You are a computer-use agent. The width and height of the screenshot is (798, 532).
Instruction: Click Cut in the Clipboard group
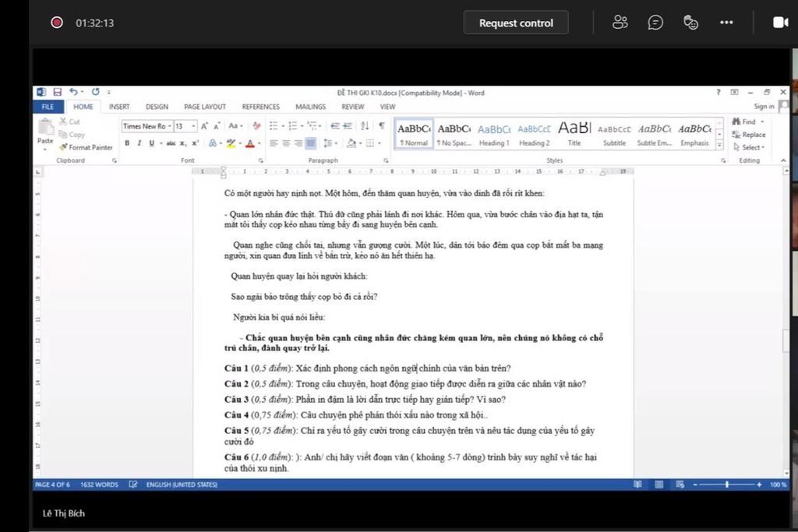(69, 122)
